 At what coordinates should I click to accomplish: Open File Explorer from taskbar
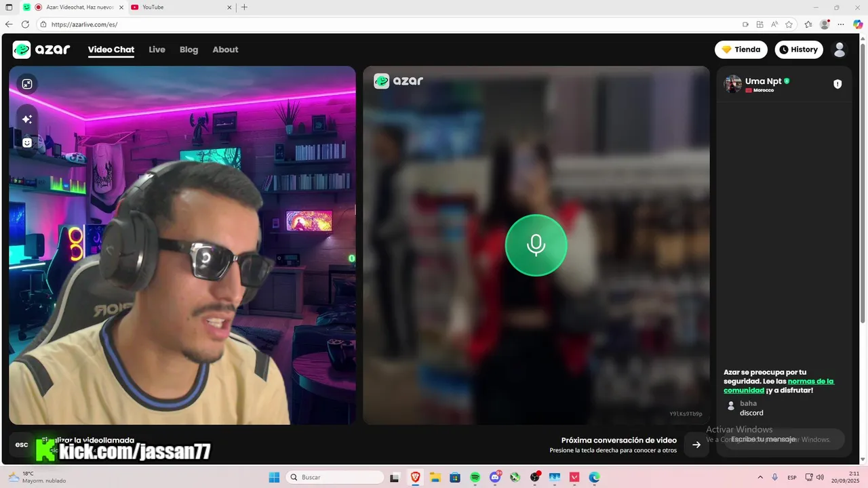click(435, 477)
